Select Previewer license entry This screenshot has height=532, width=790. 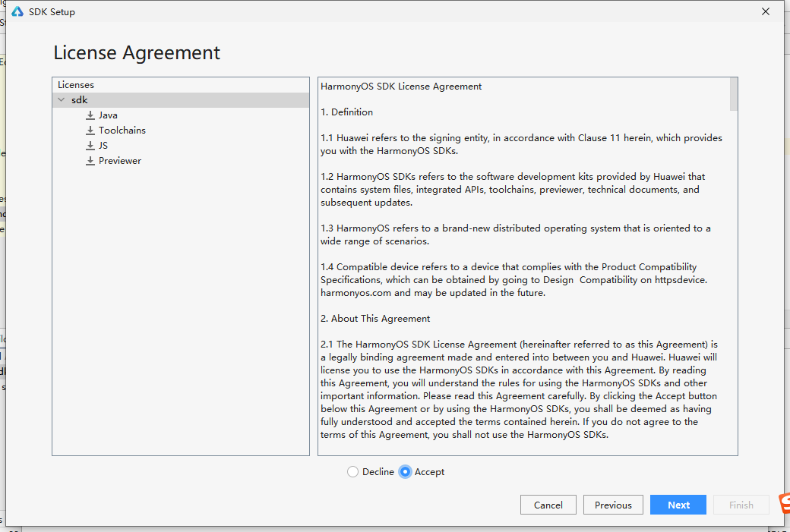coord(120,161)
